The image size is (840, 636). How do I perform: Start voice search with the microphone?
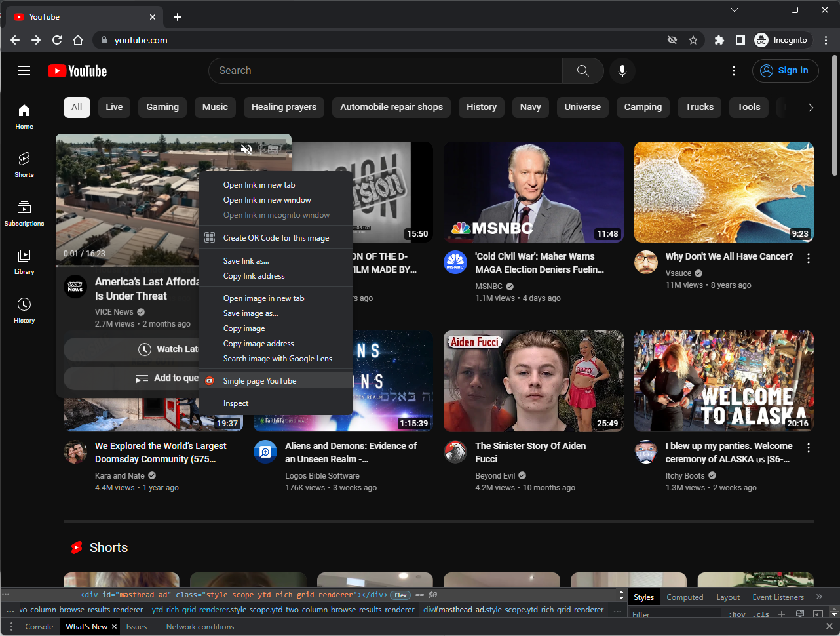tap(622, 71)
